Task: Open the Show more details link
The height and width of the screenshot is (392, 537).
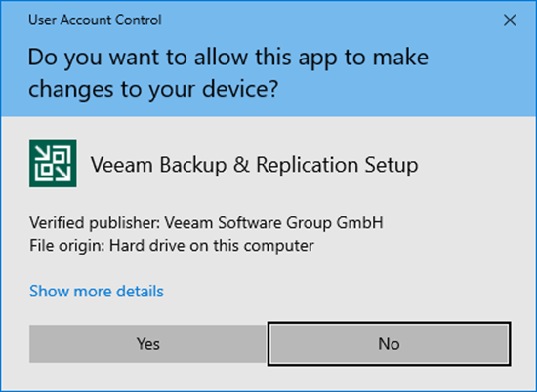Action: [x=97, y=292]
